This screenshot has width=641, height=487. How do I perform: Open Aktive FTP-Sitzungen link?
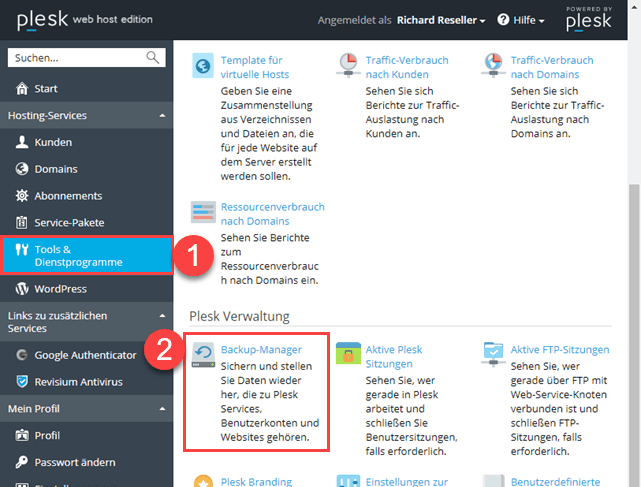[x=560, y=350]
